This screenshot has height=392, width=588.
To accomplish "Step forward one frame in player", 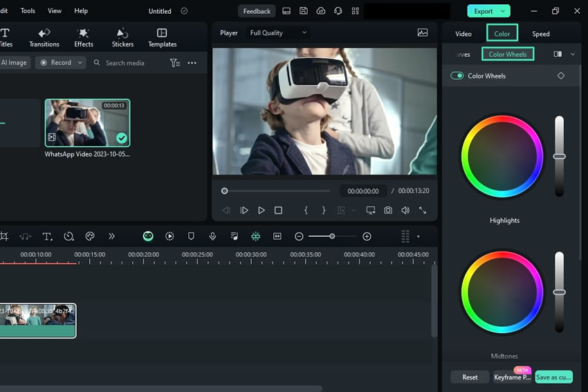I will pos(244,211).
